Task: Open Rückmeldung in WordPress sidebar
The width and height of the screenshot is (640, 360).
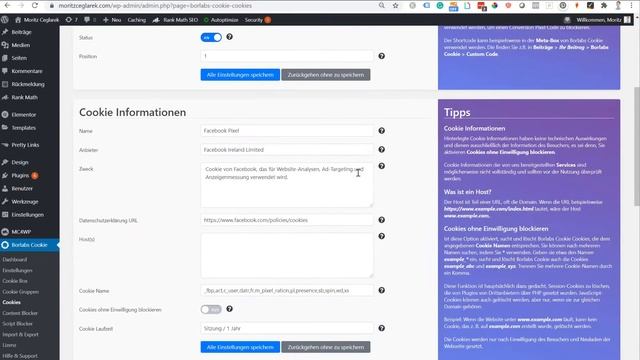Action: pyautogui.click(x=29, y=84)
